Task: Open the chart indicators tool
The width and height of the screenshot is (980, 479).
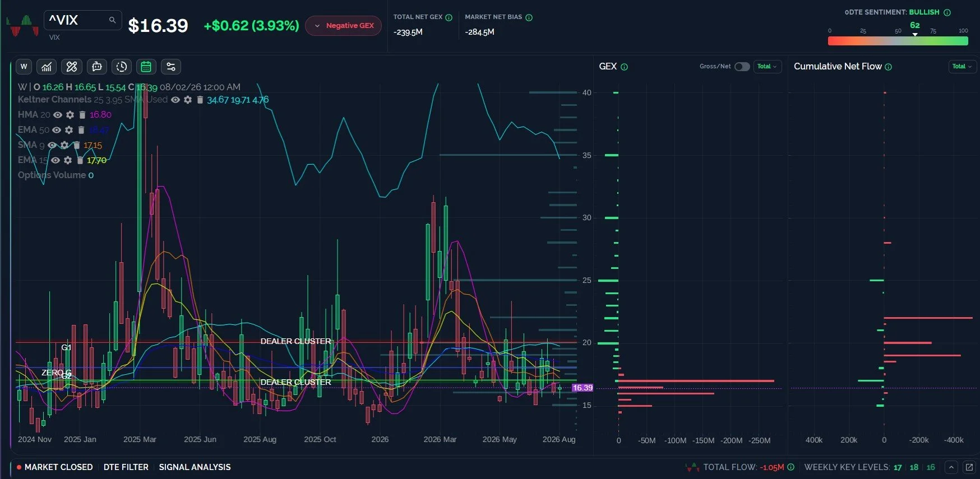Action: point(47,67)
